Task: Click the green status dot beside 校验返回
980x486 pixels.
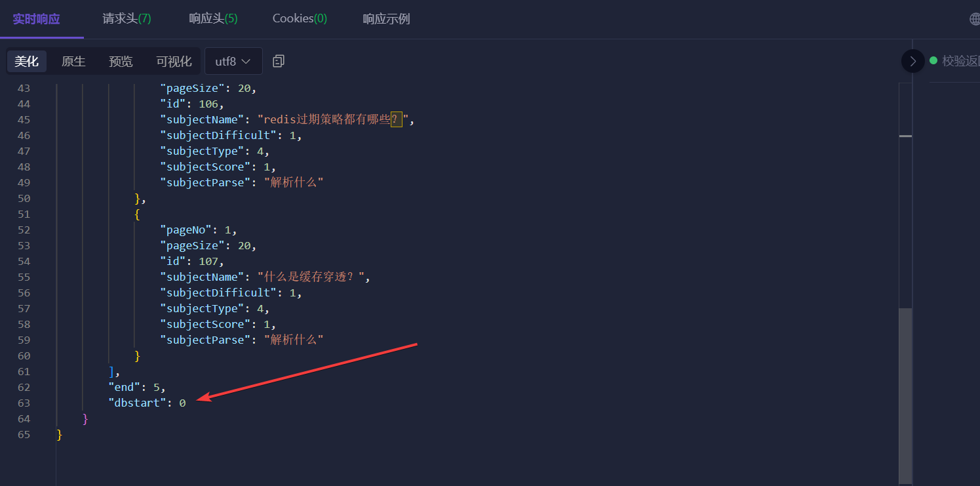Action: point(933,60)
